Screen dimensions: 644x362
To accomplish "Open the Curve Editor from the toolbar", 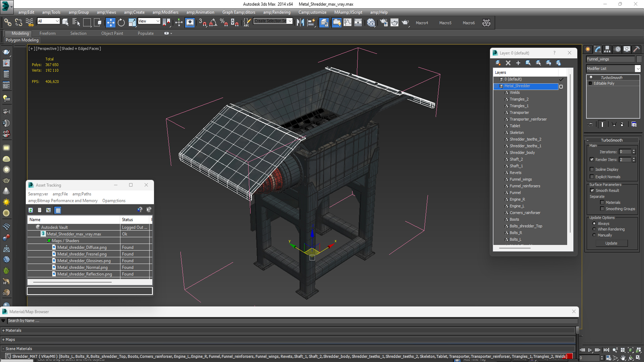I will [347, 22].
